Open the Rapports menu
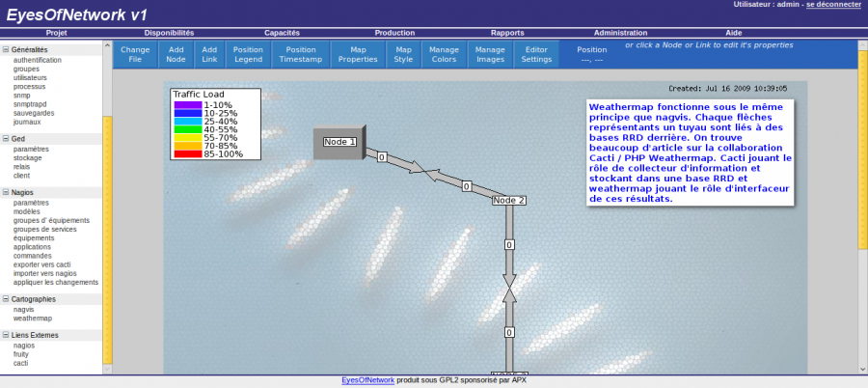The height and width of the screenshot is (388, 868). [x=507, y=33]
